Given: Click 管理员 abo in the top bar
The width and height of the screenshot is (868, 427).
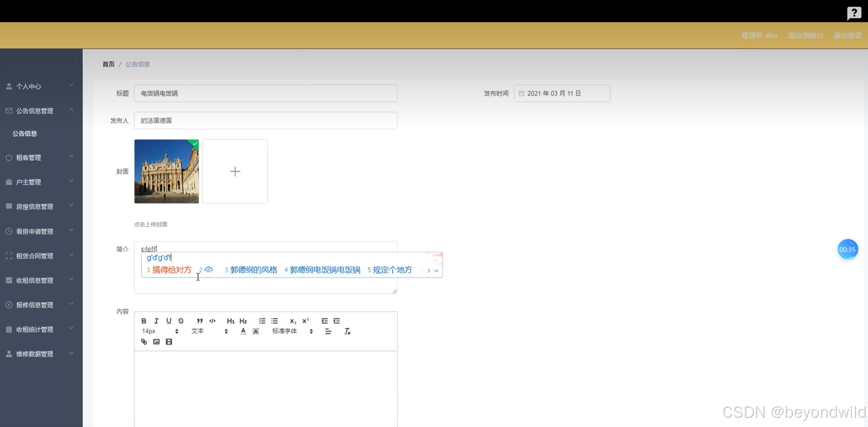Looking at the screenshot, I should (x=759, y=36).
